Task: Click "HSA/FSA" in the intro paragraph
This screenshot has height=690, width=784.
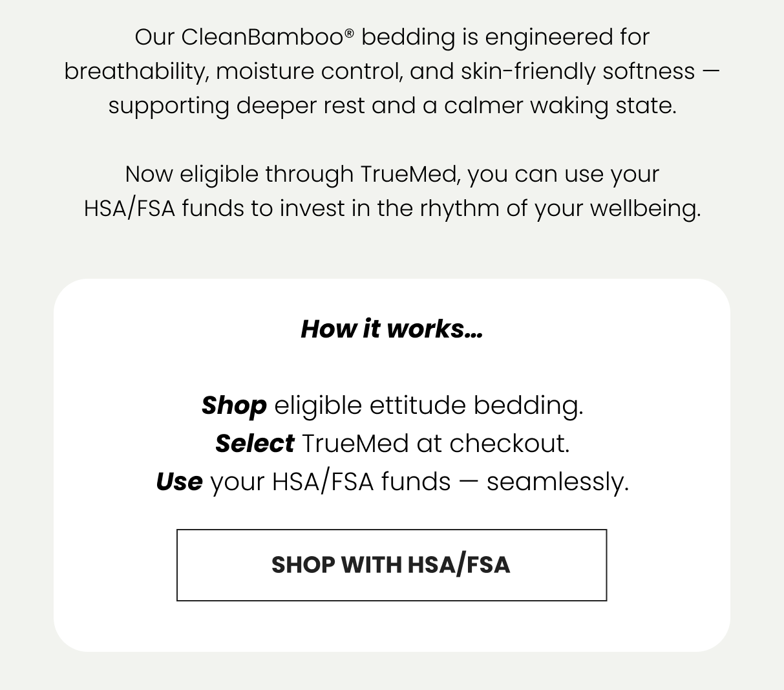Action: [129, 208]
